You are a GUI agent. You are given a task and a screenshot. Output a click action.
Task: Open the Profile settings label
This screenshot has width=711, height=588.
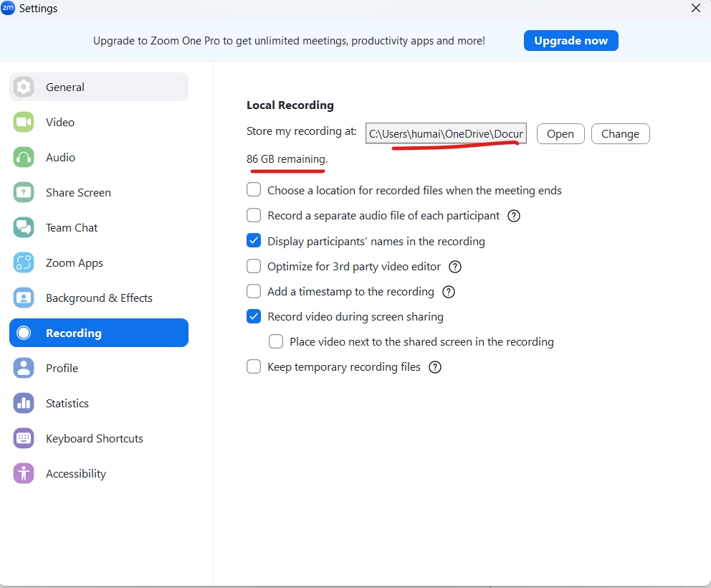coord(62,368)
